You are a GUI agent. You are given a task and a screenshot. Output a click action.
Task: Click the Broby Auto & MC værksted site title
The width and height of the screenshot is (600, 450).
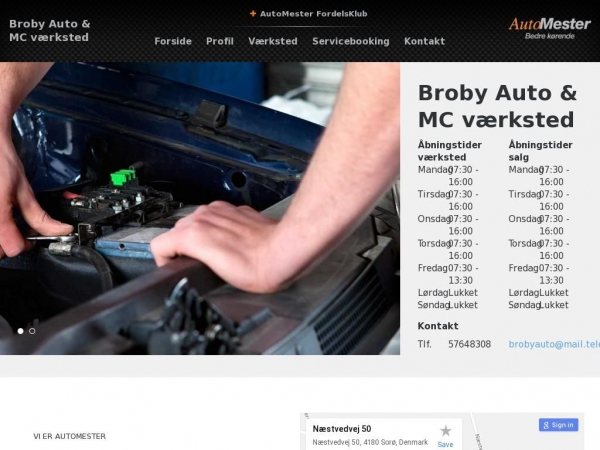50,31
